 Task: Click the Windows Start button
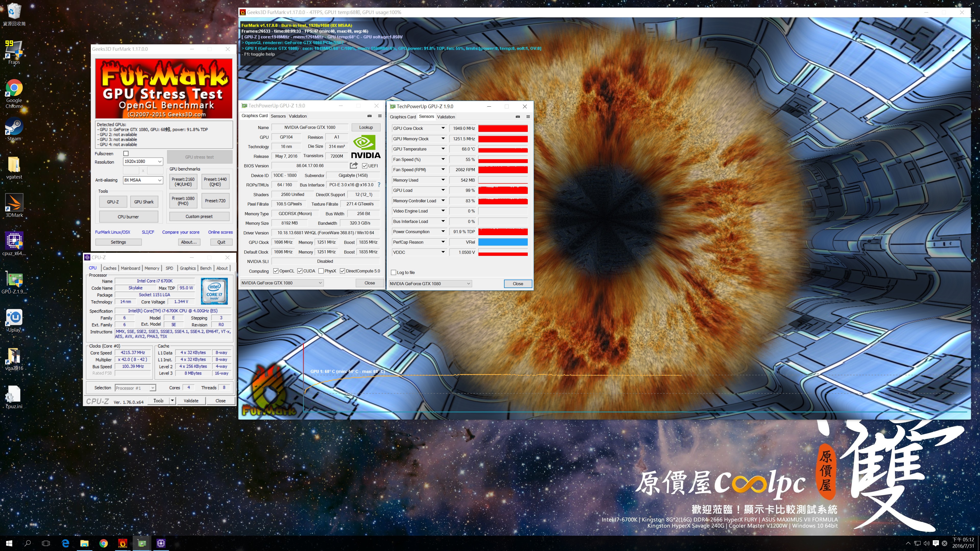click(9, 543)
